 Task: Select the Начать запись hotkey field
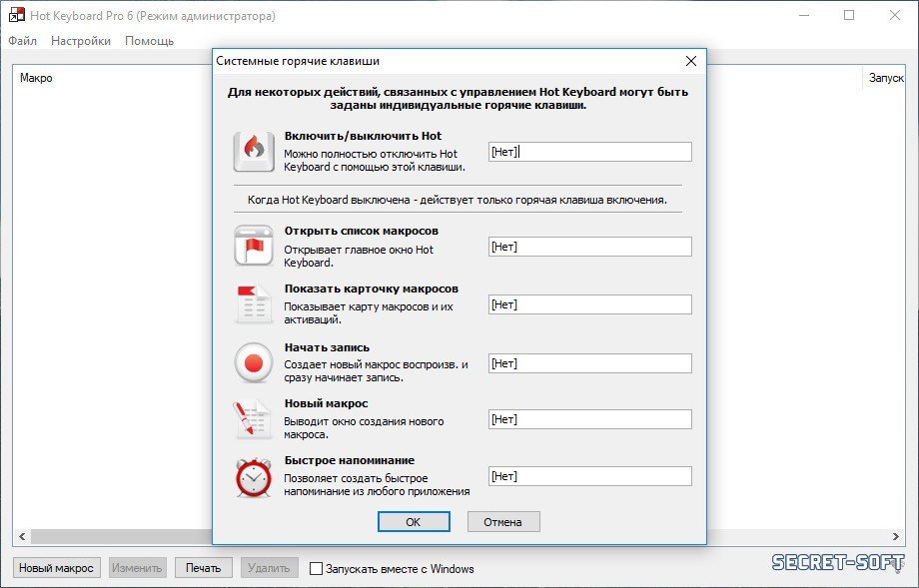[x=589, y=363]
